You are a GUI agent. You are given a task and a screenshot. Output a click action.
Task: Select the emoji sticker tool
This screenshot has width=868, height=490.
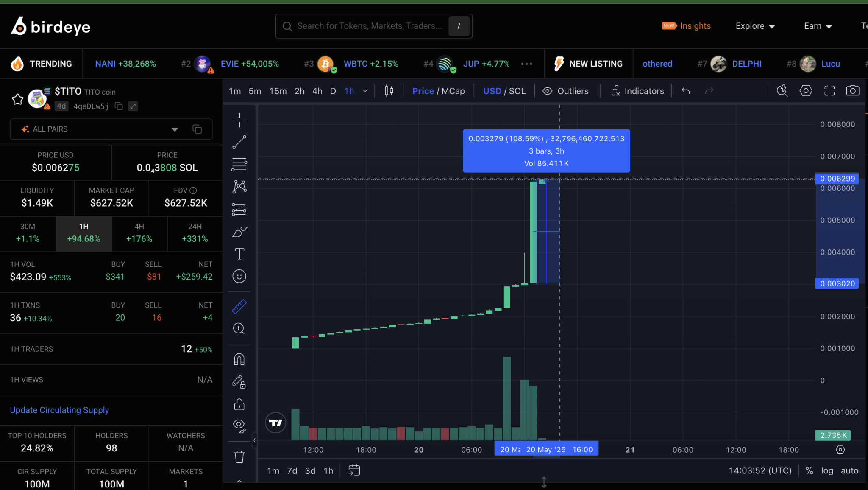pyautogui.click(x=239, y=276)
